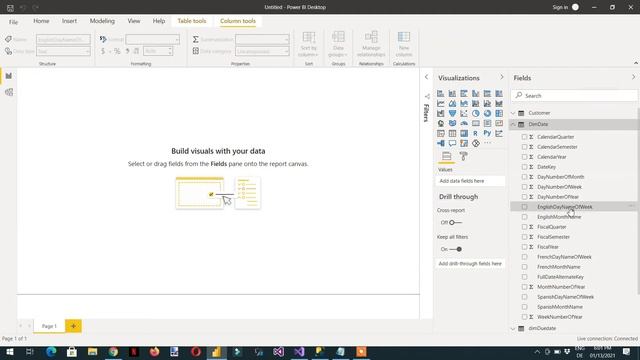Expand the Filters pane
640x360 pixels.
tap(427, 77)
